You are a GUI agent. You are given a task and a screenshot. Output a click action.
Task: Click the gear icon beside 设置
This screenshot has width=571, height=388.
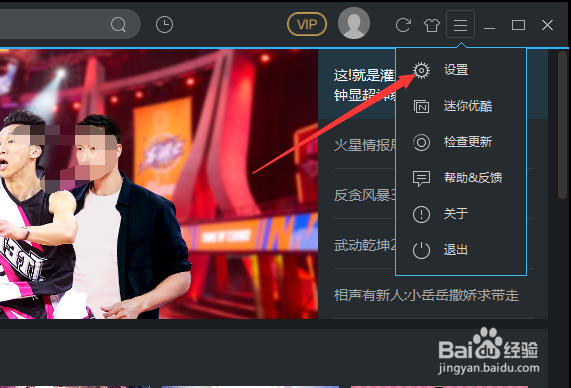(x=421, y=70)
